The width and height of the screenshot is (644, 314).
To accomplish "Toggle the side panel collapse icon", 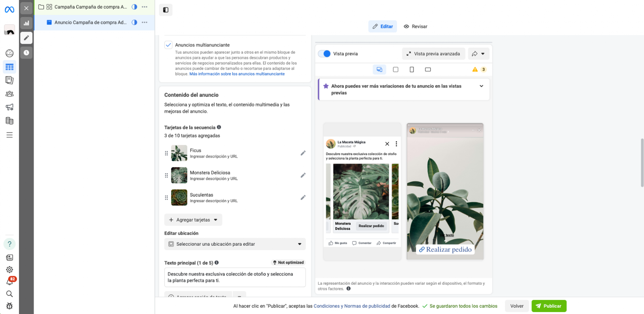I will pos(166,10).
